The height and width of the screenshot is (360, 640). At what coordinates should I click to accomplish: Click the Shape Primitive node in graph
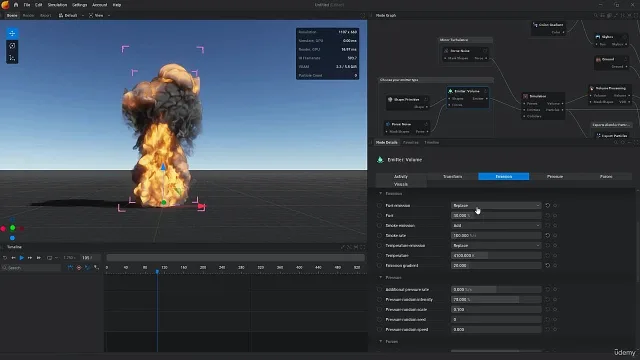tap(407, 103)
